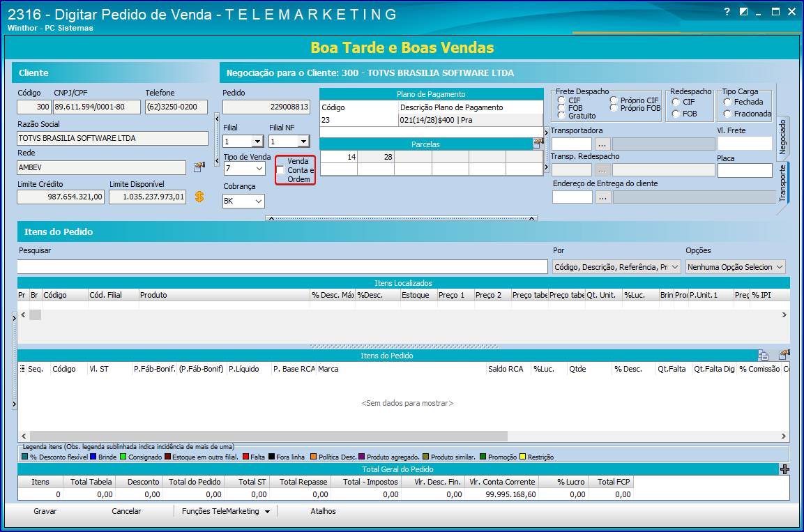Open the Negociado side tab
Image resolution: width=804 pixels, height=532 pixels.
[x=782, y=137]
